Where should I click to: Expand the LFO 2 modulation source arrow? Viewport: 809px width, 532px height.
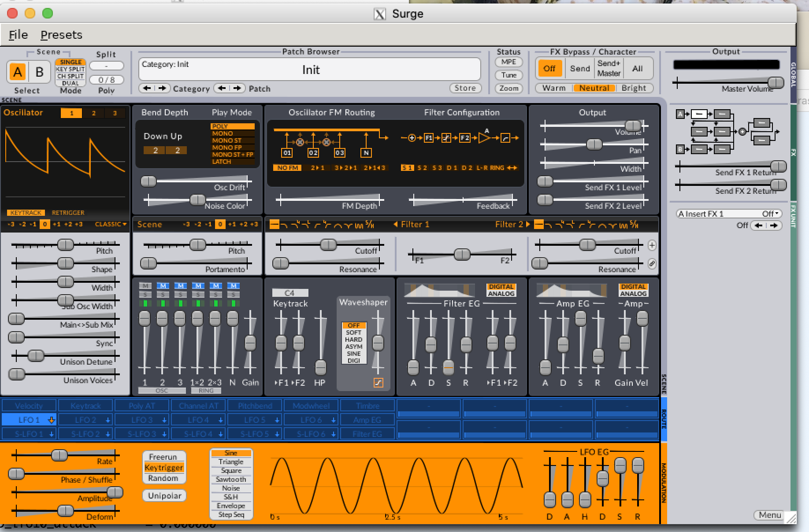[108, 420]
